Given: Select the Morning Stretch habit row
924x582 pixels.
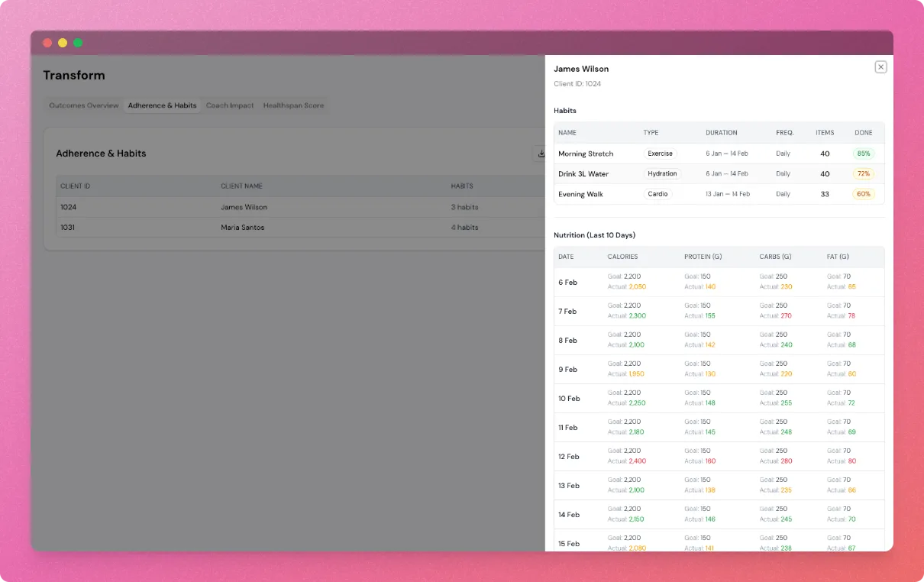Looking at the screenshot, I should pos(586,154).
